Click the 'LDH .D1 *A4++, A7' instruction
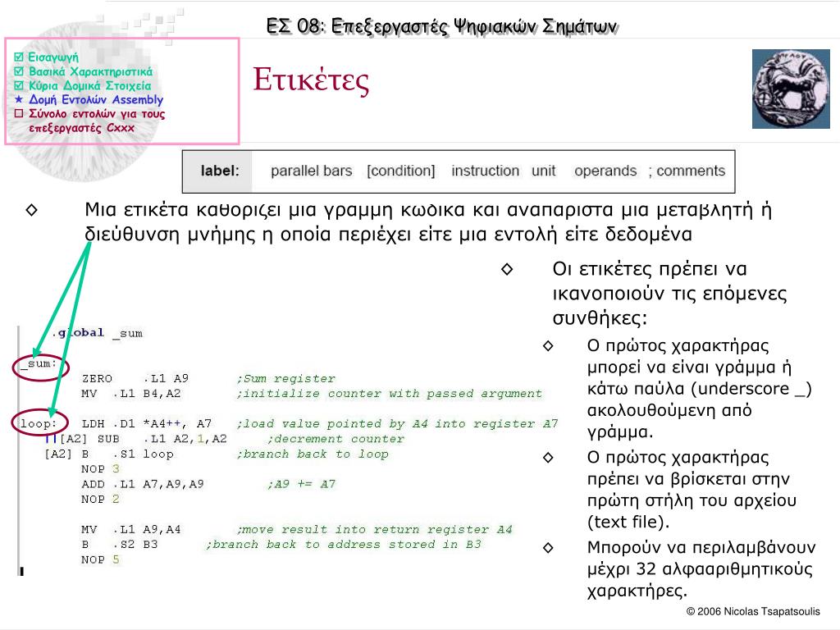This screenshot has height=630, width=840. pyautogui.click(x=146, y=424)
